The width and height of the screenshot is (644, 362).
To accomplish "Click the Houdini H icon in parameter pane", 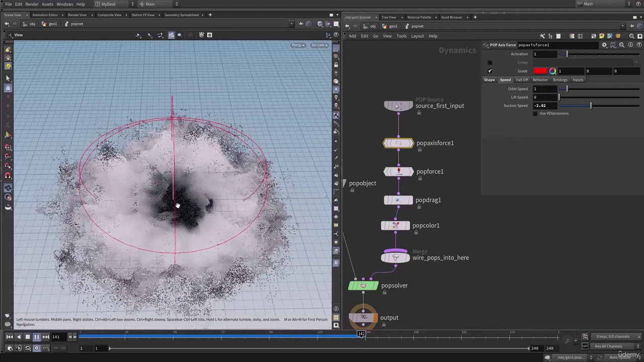I will pyautogui.click(x=613, y=45).
